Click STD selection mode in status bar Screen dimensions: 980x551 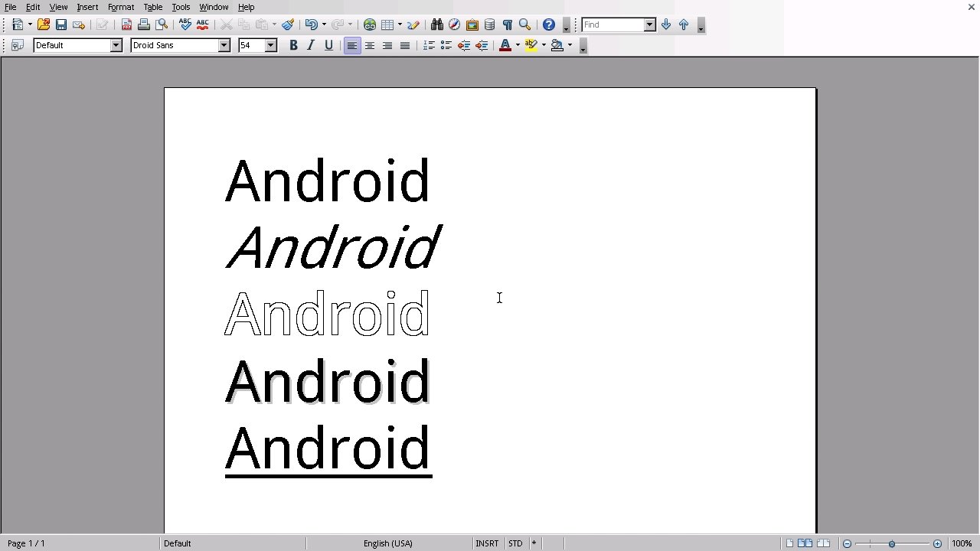[515, 543]
